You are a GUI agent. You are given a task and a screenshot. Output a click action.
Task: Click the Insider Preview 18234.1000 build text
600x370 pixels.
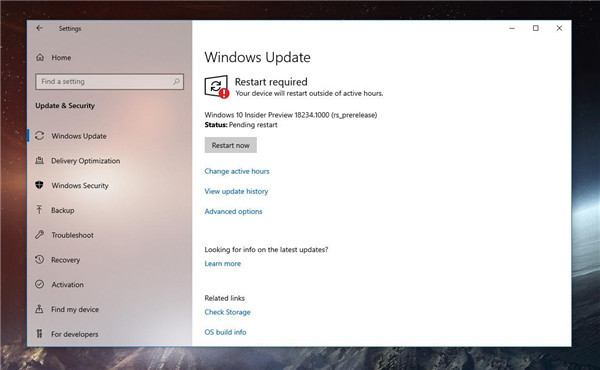(291, 115)
